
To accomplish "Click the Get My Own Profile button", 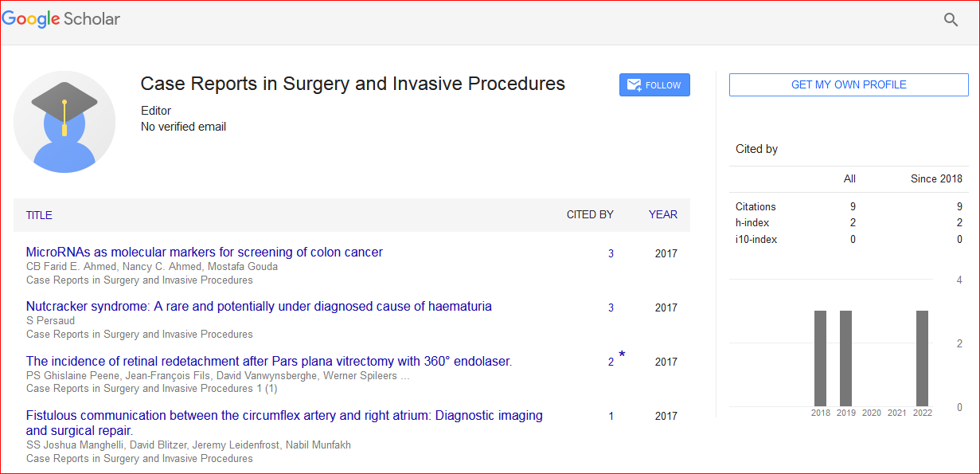I will tap(848, 85).
